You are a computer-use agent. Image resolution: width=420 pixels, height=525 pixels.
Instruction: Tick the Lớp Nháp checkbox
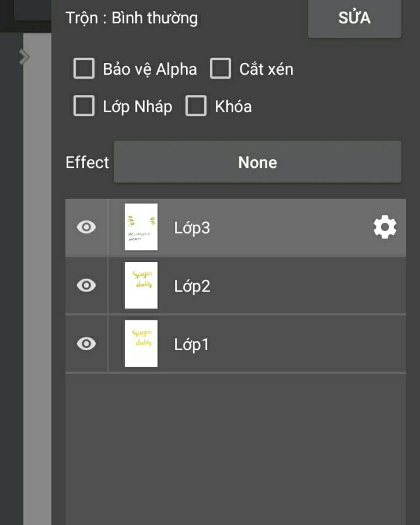(x=84, y=106)
